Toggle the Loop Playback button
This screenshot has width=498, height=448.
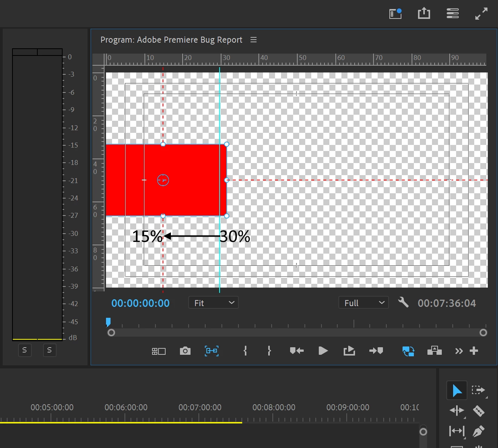click(x=408, y=351)
